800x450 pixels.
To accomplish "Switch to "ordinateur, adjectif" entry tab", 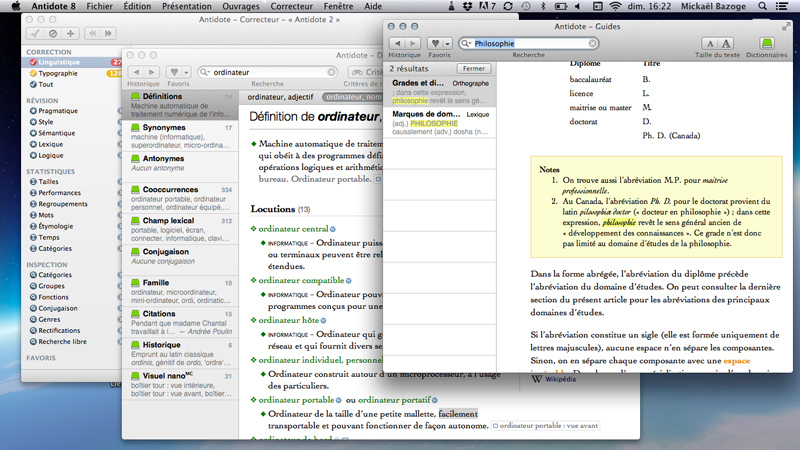I will point(280,97).
